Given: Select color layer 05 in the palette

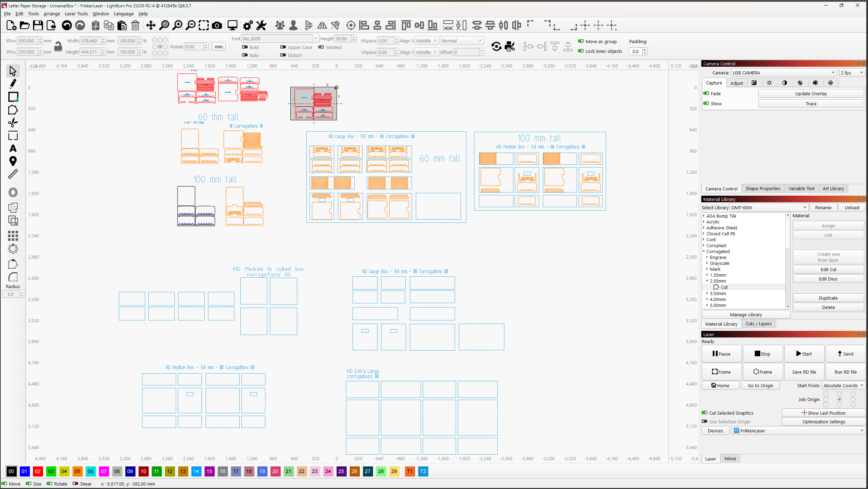Looking at the screenshot, I should pyautogui.click(x=77, y=472).
